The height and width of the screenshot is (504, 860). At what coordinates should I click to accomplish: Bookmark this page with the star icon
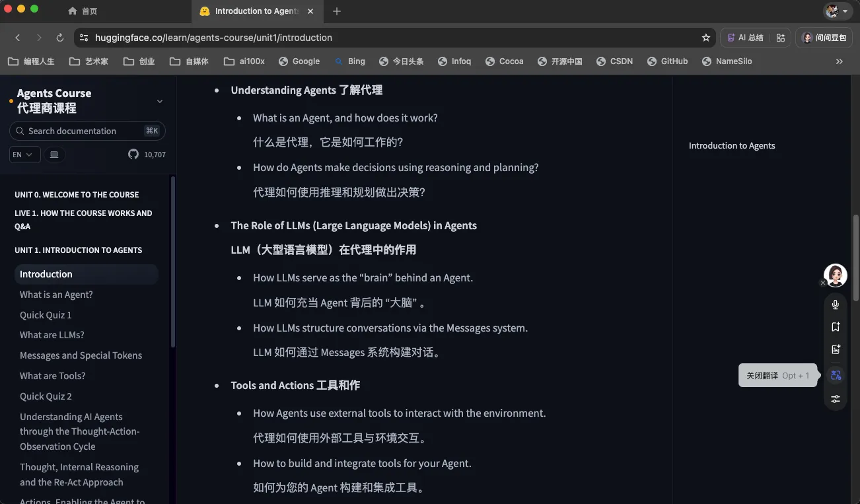705,38
